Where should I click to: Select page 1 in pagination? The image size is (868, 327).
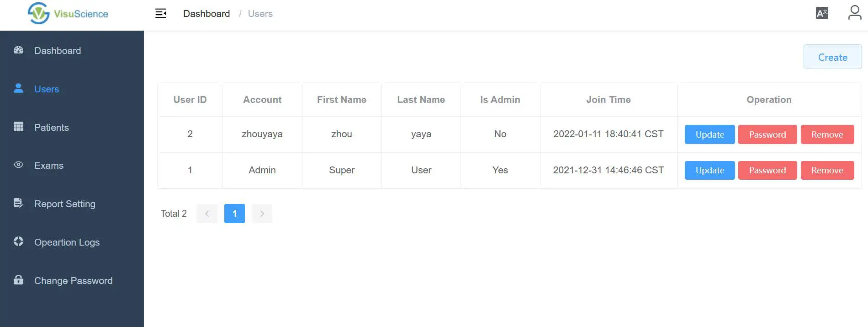pyautogui.click(x=234, y=214)
